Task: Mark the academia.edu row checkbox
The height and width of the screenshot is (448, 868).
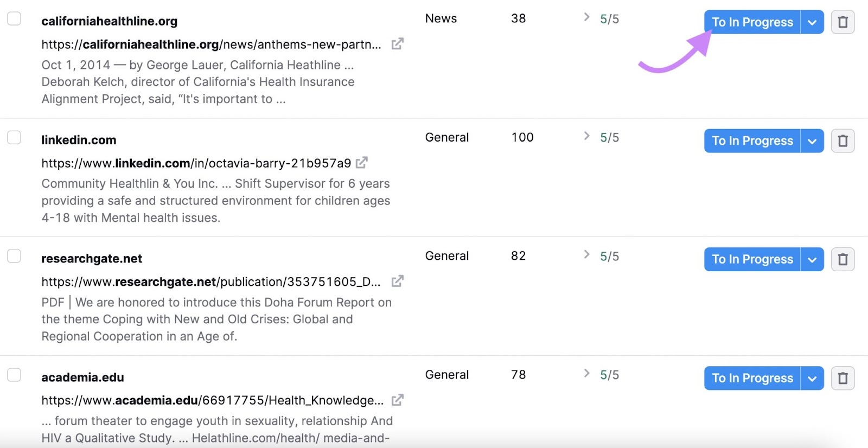Action: [14, 375]
